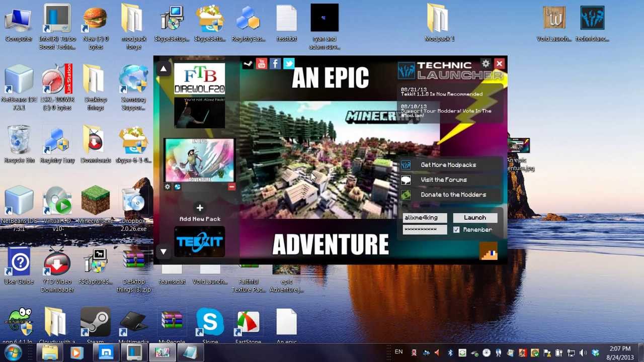Select Dropbox 2.0.26.exe desktop icon

click(133, 209)
